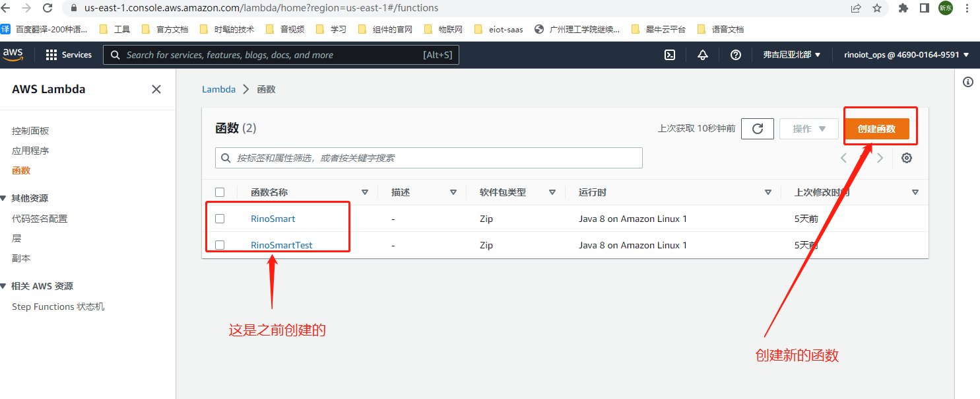This screenshot has width=980, height=399.
Task: Go to previous page of functions
Action: click(x=843, y=158)
